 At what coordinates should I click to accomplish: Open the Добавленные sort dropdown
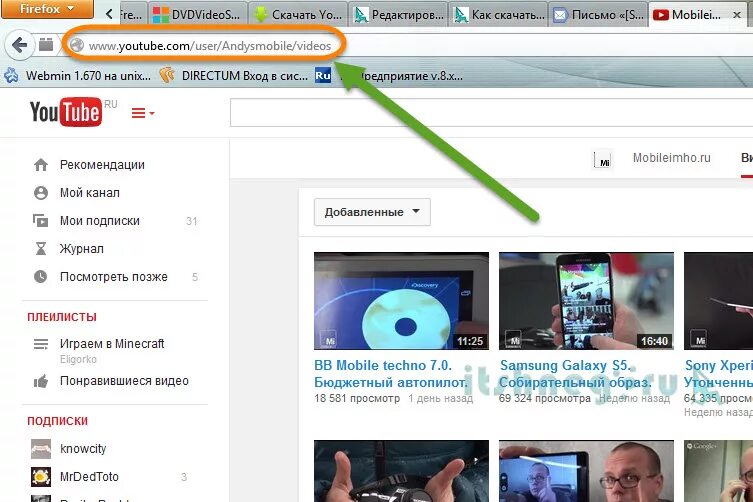pyautogui.click(x=372, y=212)
